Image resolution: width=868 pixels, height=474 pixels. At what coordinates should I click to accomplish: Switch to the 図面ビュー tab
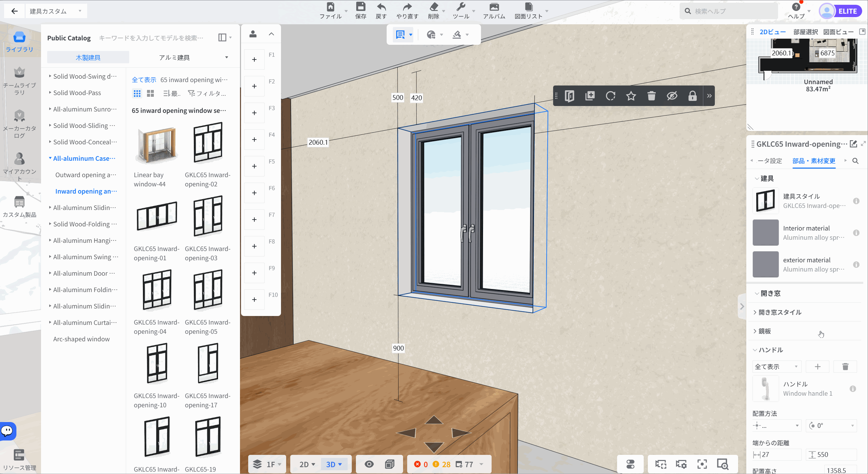(838, 32)
